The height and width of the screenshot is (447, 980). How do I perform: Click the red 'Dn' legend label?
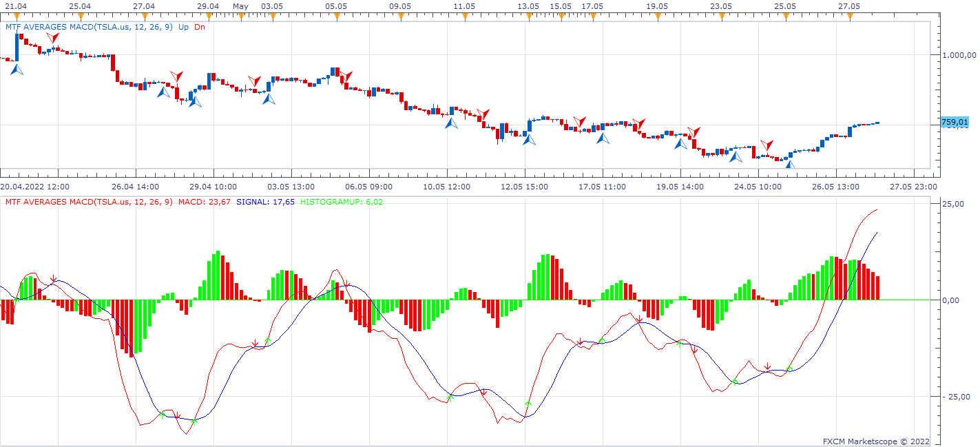tap(200, 27)
